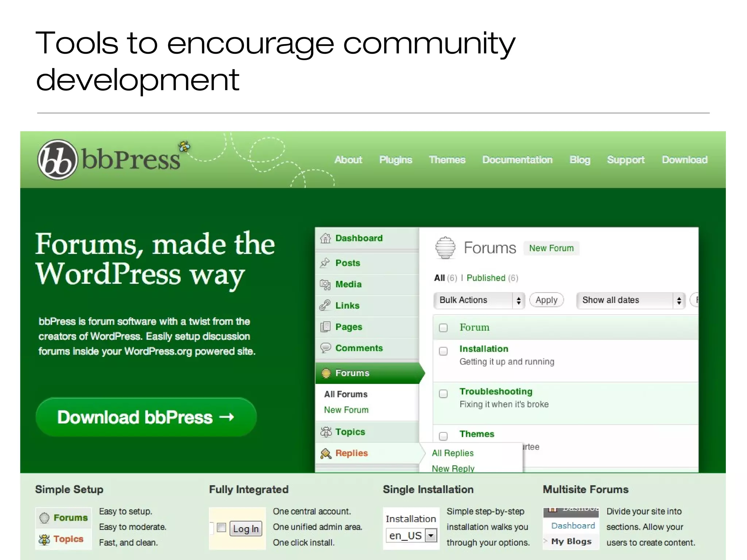Image resolution: width=747 pixels, height=560 pixels.
Task: Click the bee icon above bbPress logo
Action: 184,147
